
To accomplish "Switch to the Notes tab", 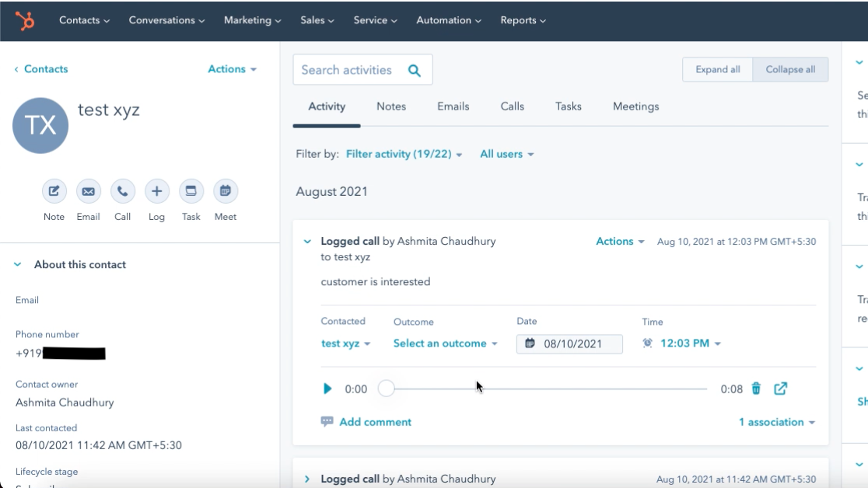I will coord(390,106).
